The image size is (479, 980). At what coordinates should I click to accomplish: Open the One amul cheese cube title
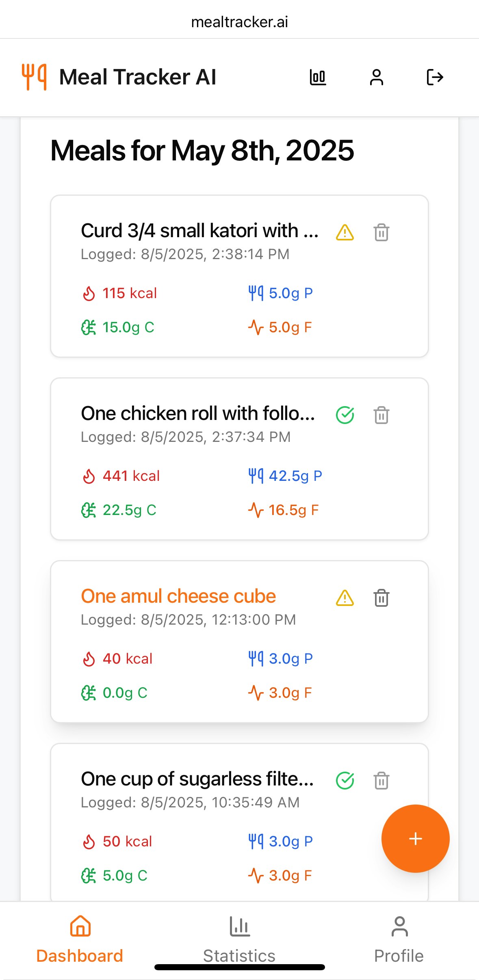(178, 596)
